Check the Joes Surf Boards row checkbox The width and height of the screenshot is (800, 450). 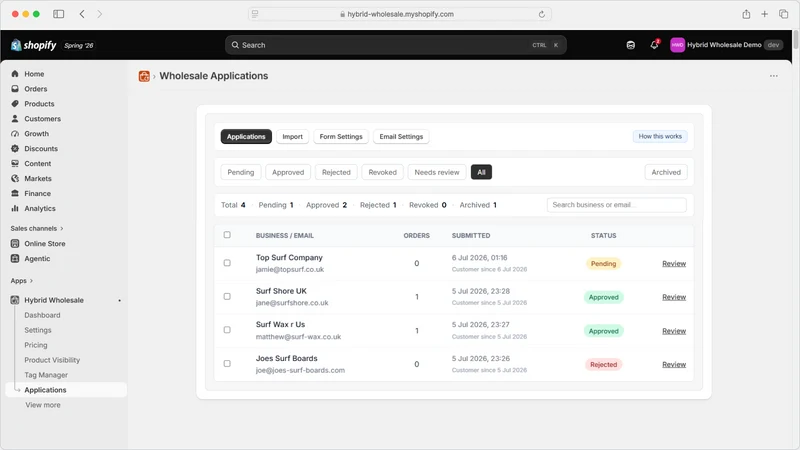pyautogui.click(x=227, y=364)
